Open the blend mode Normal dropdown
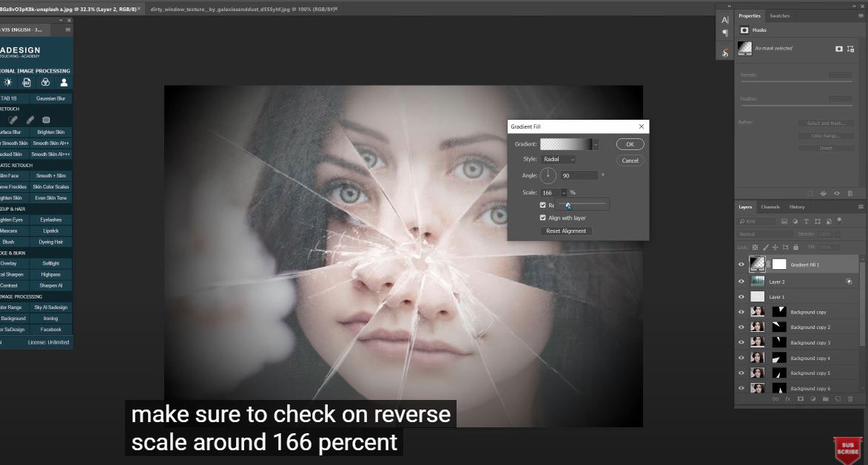The image size is (868, 465). pos(766,234)
